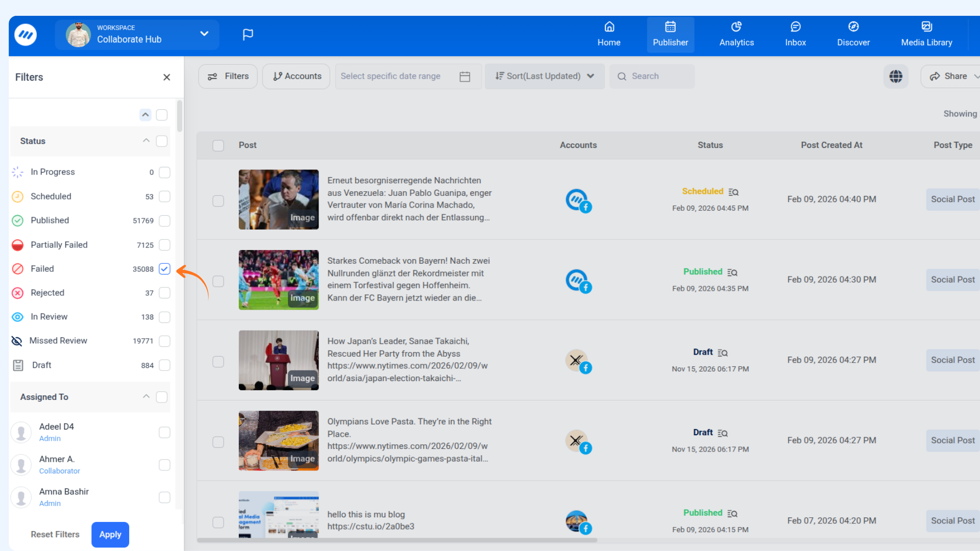This screenshot has width=980, height=551.
Task: Click Reset Filters
Action: coord(55,535)
